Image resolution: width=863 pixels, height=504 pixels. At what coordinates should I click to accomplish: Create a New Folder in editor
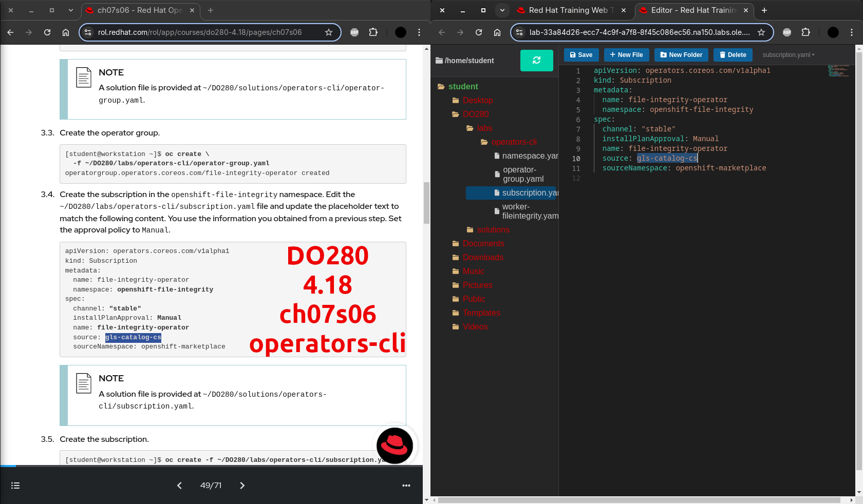tap(681, 55)
